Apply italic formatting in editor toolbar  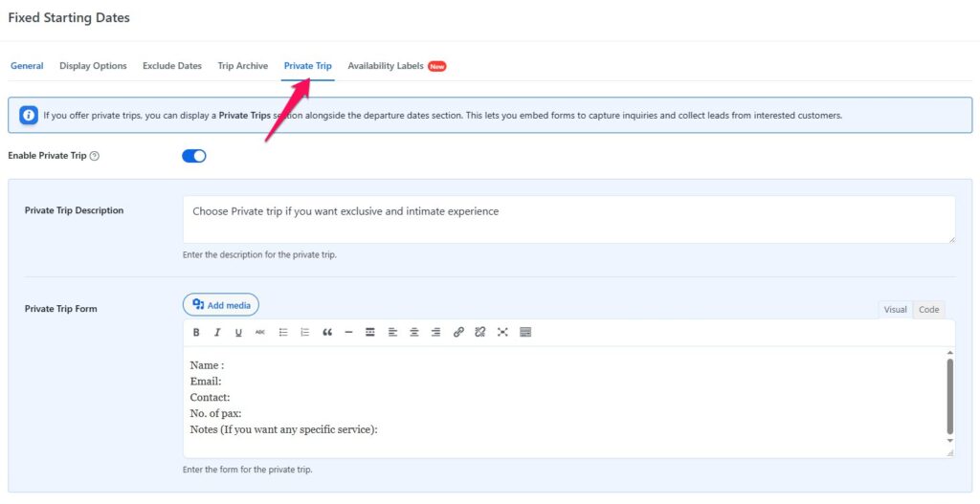[x=217, y=333]
